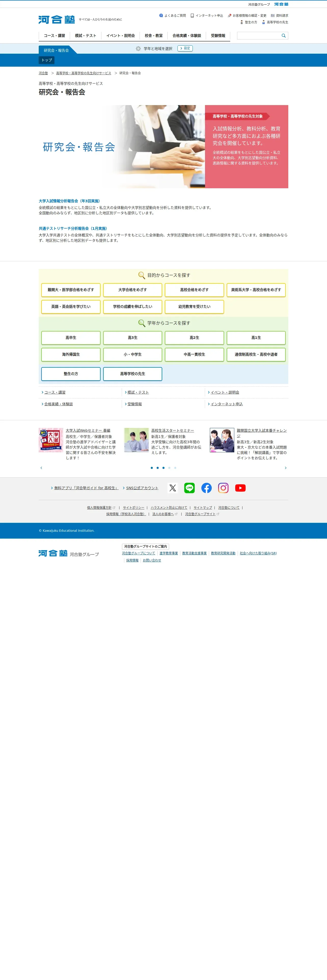Select the last carousel pagination dot
The width and height of the screenshot is (327, 980).
pos(175,468)
